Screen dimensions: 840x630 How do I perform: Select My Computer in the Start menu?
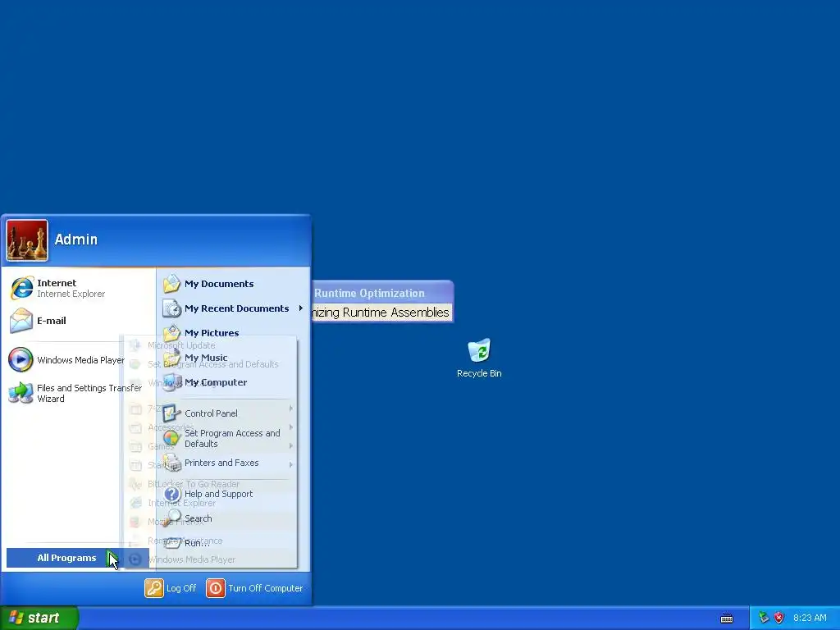216,382
